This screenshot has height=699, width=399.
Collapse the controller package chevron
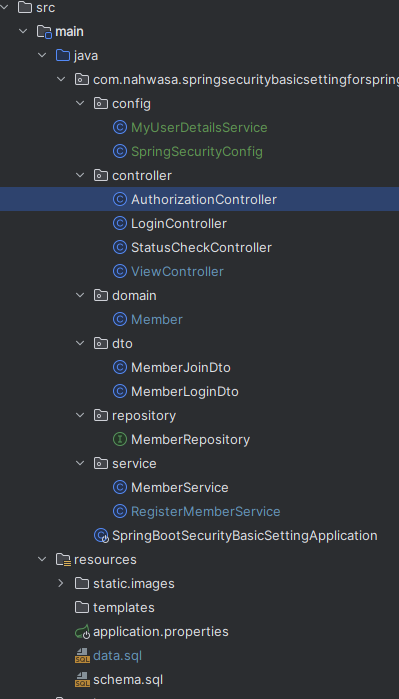pyautogui.click(x=80, y=175)
